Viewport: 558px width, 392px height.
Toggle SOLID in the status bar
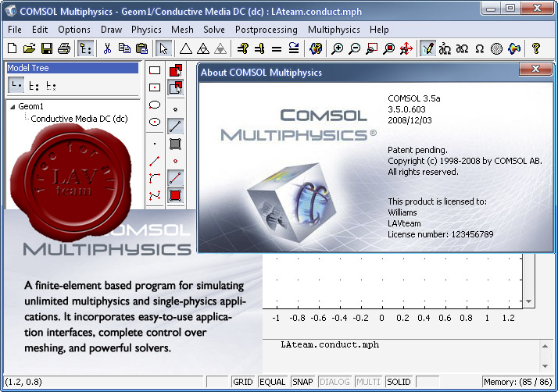(x=399, y=382)
